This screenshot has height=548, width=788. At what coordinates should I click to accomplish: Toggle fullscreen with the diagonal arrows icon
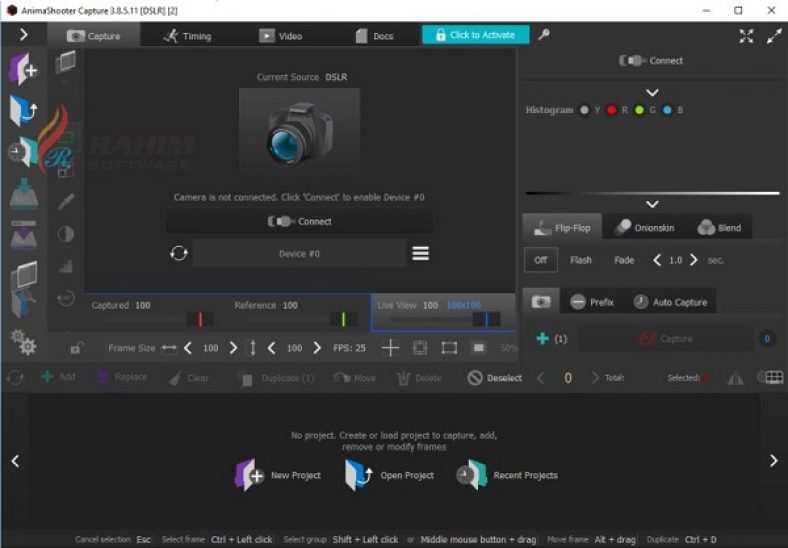click(774, 36)
